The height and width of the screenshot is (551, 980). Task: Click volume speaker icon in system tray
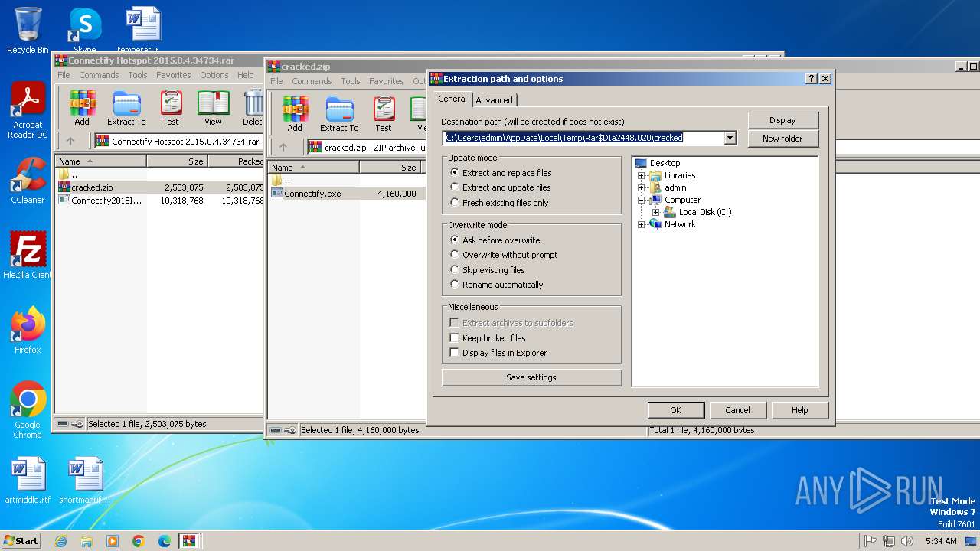pos(907,541)
